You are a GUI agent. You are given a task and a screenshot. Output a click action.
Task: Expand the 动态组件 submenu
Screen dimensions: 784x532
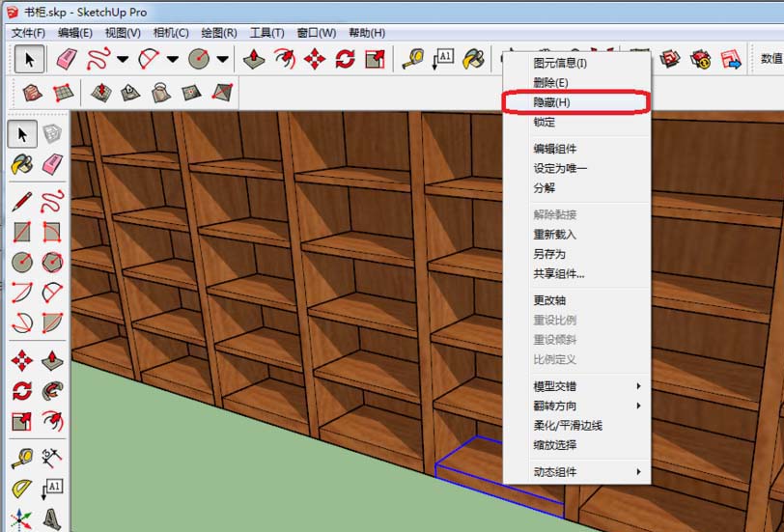(x=577, y=471)
